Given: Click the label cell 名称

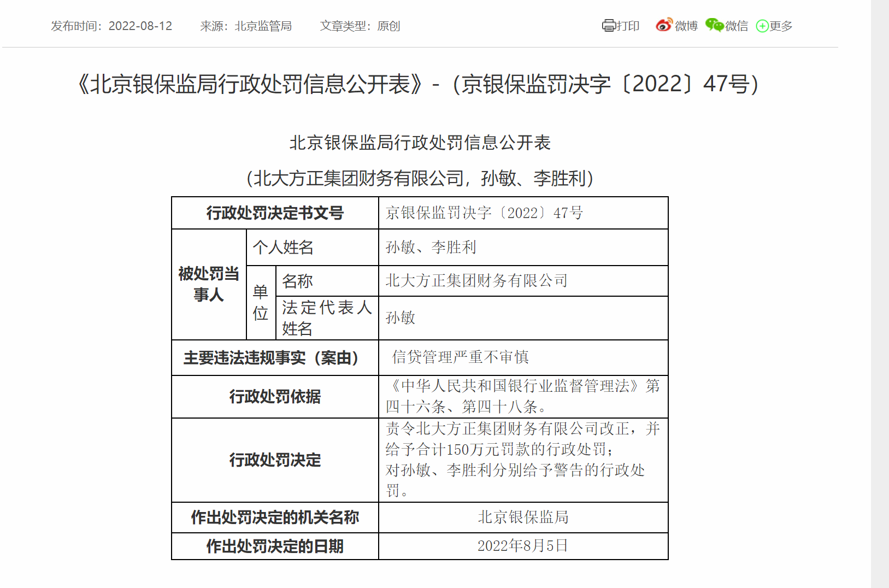Looking at the screenshot, I should point(327,281).
